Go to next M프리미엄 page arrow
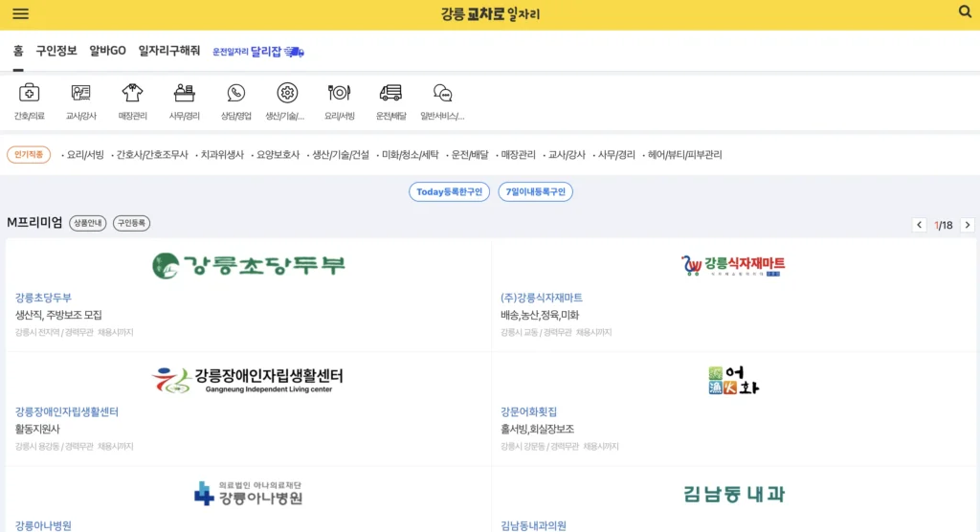 pyautogui.click(x=968, y=225)
